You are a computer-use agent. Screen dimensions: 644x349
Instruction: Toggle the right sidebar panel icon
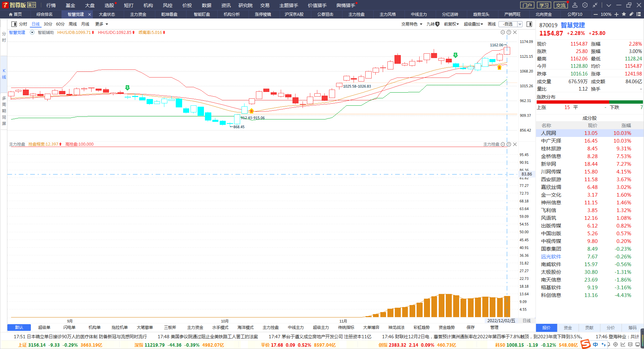pos(529,24)
